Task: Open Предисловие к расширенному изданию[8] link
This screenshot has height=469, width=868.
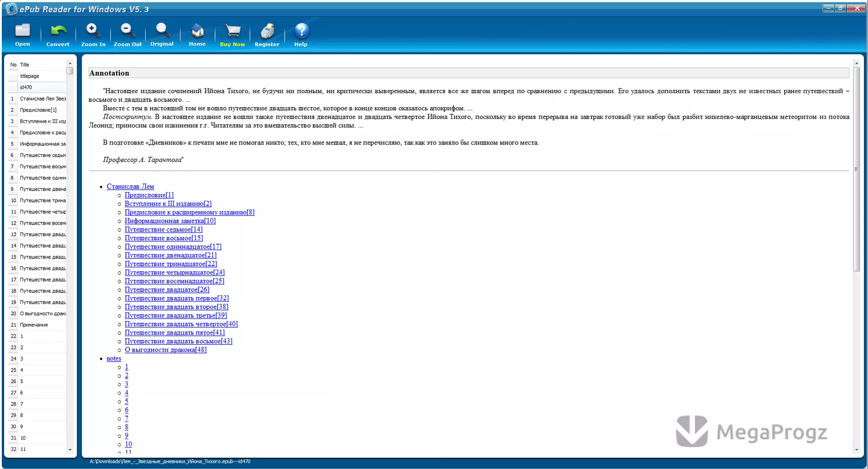Action: tap(189, 212)
